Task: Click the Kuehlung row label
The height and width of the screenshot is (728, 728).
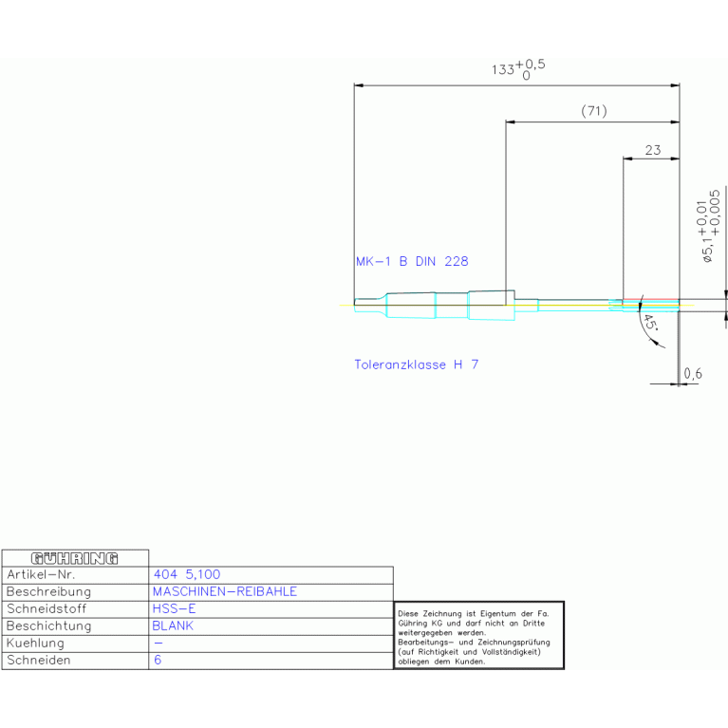Action: [x=35, y=643]
